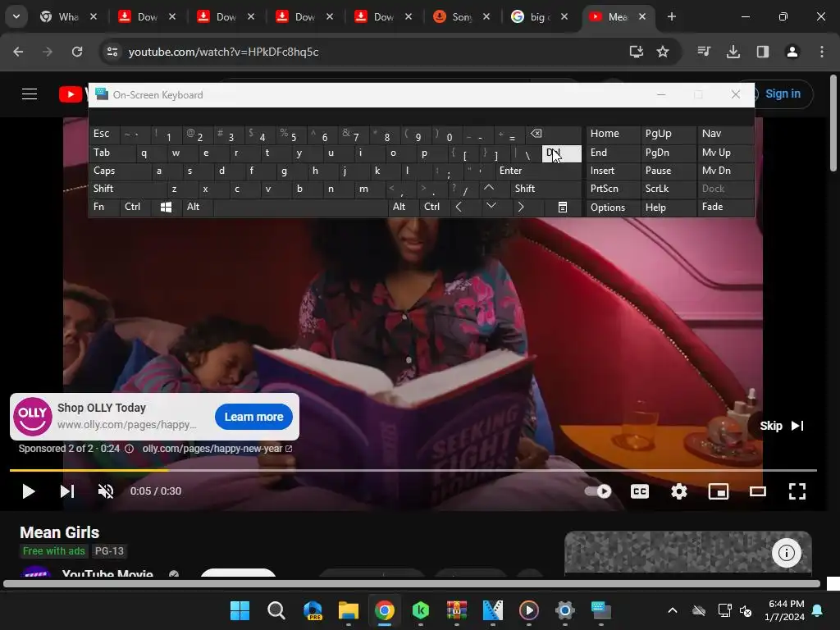Seek on the video progress bar
The height and width of the screenshot is (630, 840).
pyautogui.click(x=413, y=470)
